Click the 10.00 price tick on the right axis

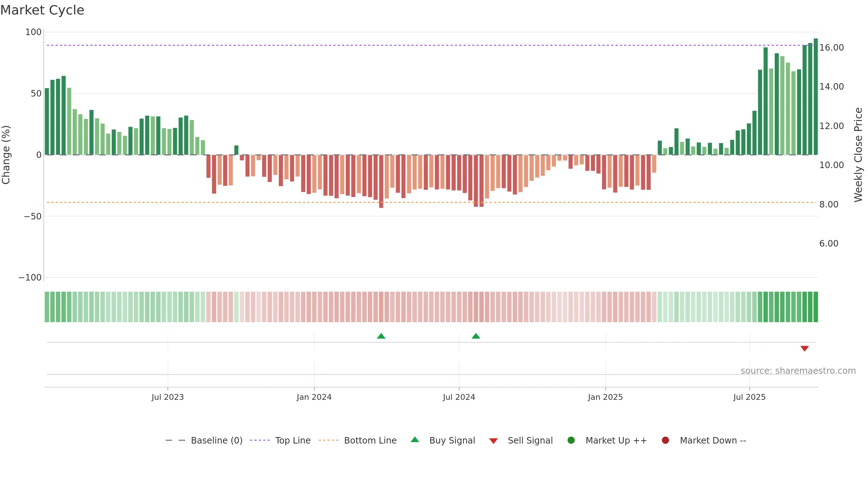[831, 165]
